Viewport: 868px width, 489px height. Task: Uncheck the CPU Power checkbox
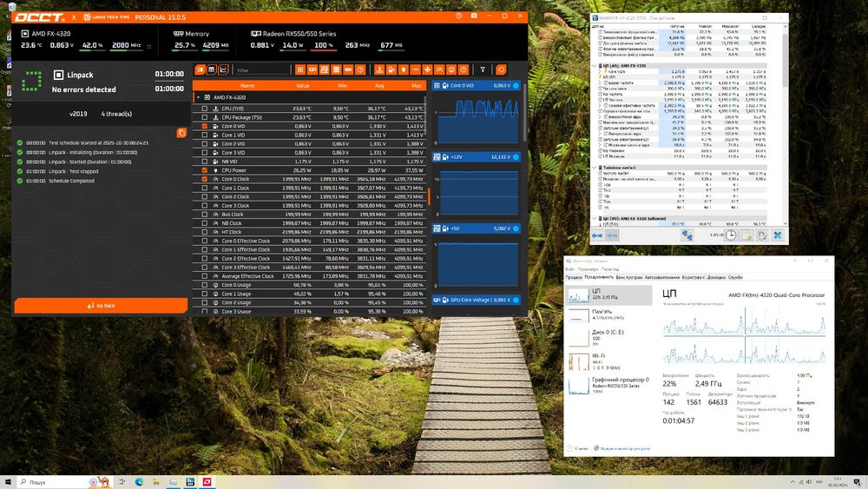click(204, 170)
